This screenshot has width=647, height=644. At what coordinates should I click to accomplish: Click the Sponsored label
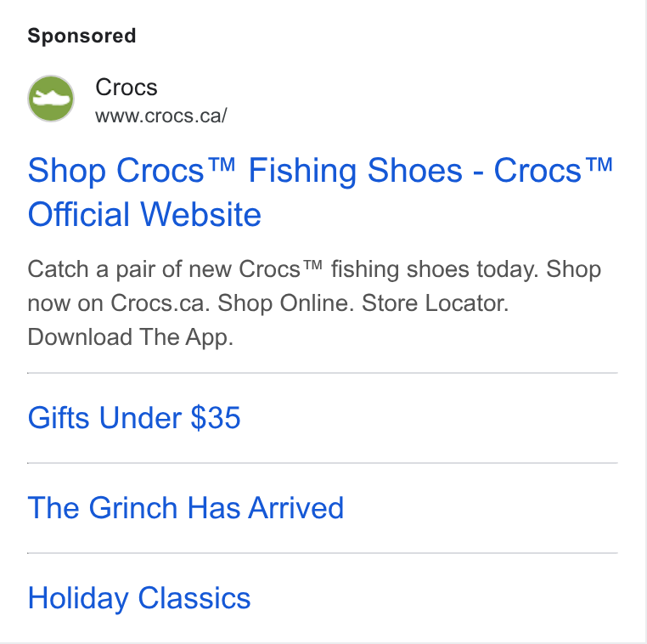click(x=82, y=36)
